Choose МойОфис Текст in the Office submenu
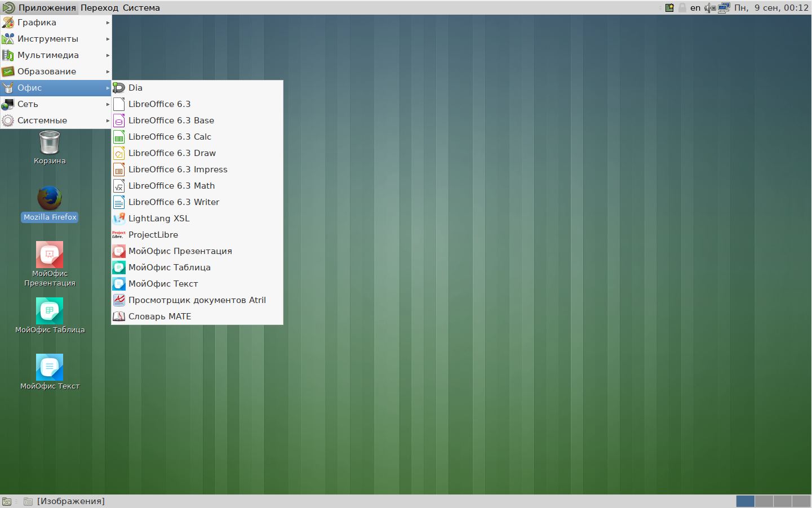Screen dimensions: 812x508 point(197,284)
